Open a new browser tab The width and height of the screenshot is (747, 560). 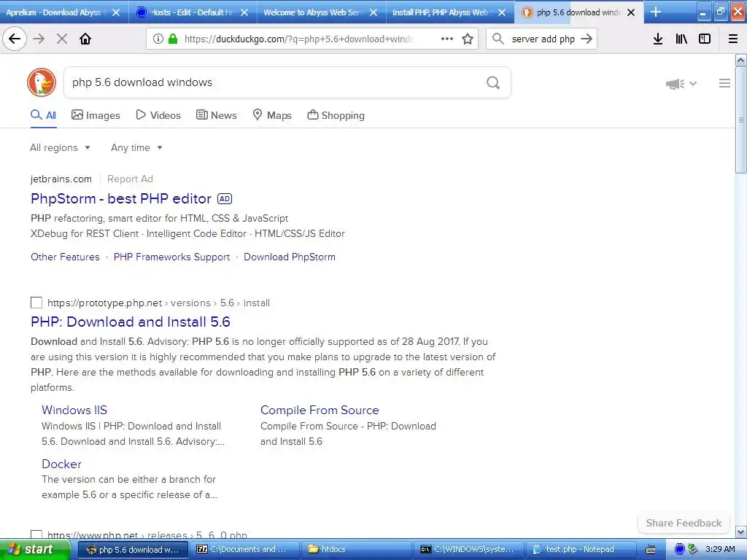[656, 12]
